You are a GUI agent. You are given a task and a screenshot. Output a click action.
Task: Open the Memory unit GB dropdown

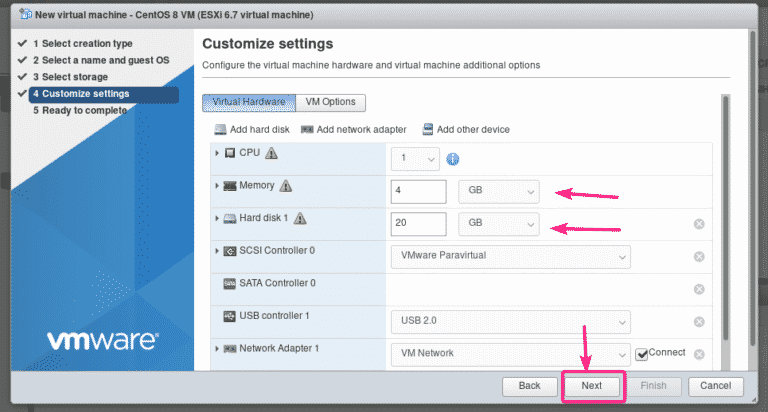498,190
